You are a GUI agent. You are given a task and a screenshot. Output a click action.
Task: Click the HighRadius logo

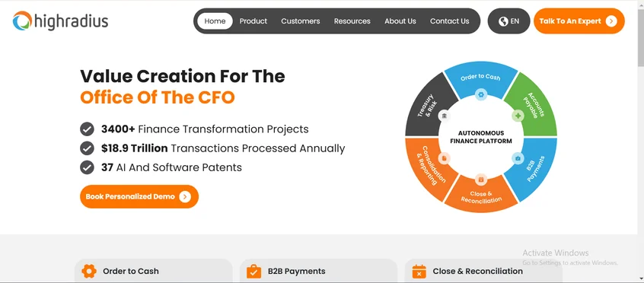(x=60, y=21)
